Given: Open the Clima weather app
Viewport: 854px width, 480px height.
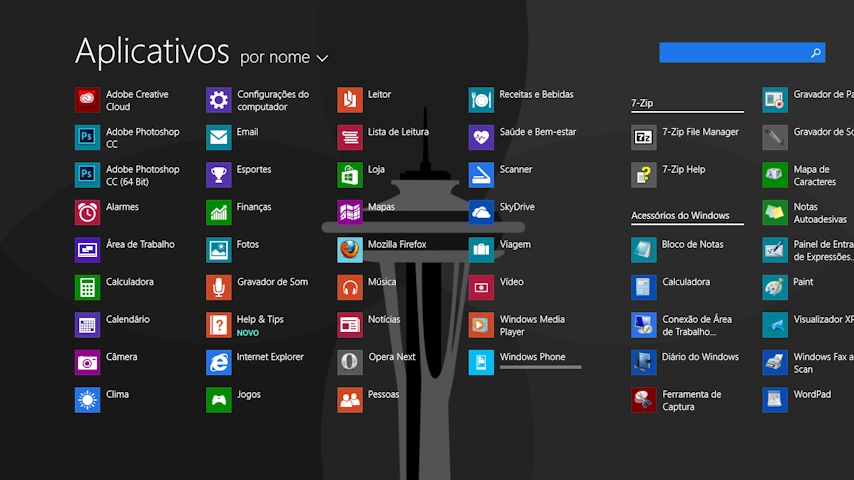Looking at the screenshot, I should click(87, 400).
